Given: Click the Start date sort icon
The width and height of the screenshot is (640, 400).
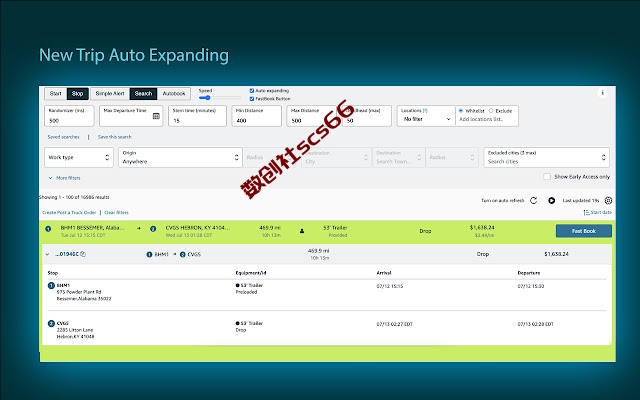Looking at the screenshot, I should 587,212.
